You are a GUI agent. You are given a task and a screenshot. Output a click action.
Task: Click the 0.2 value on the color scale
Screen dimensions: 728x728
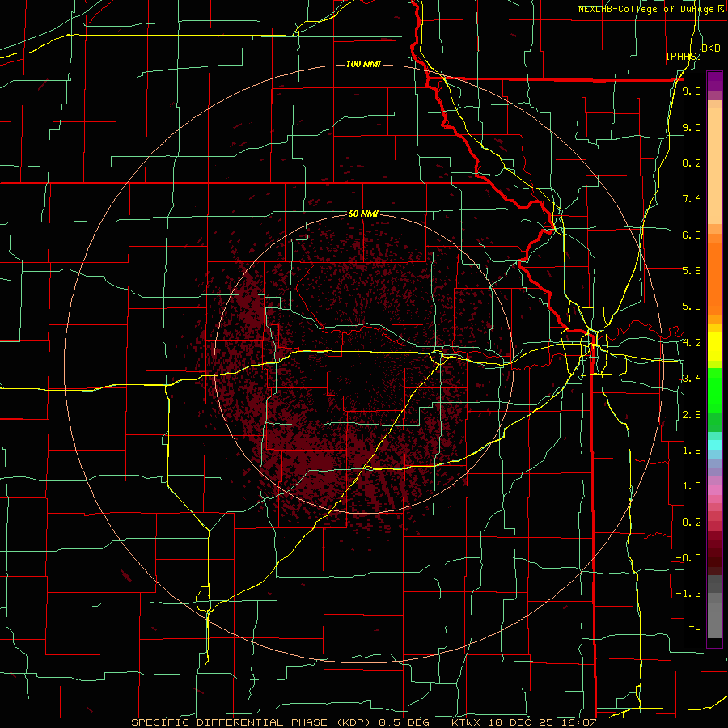[692, 523]
